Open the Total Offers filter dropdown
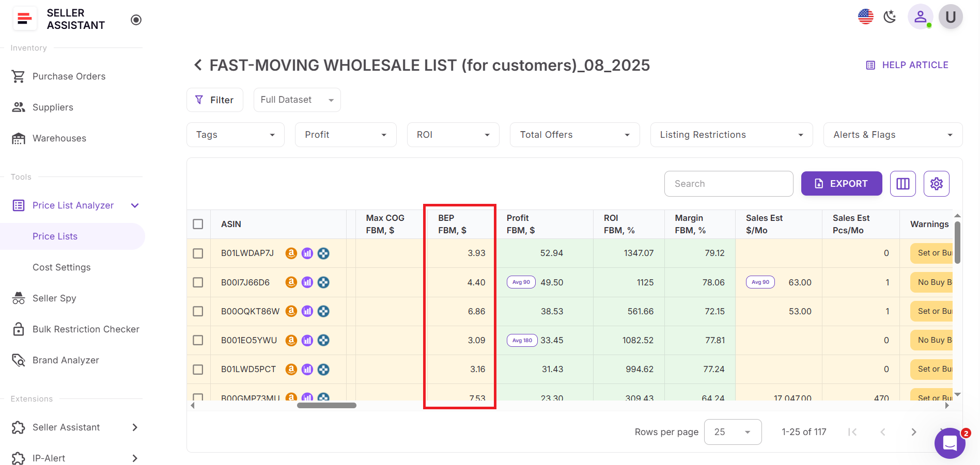 (574, 134)
